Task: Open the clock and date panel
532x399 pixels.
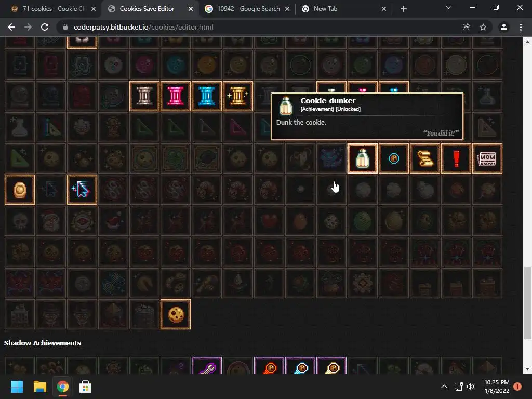Action: 497,387
